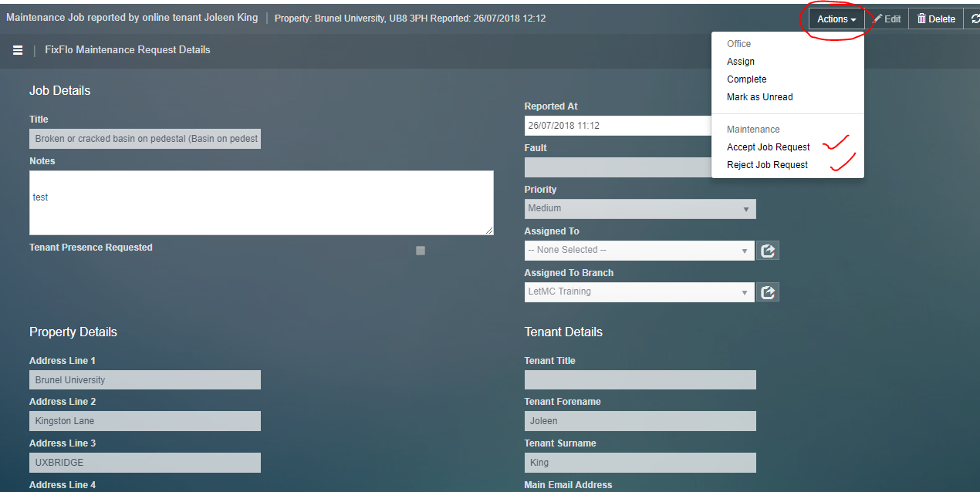Click the Tenant Forename field
This screenshot has width=980, height=492.
pyautogui.click(x=640, y=421)
